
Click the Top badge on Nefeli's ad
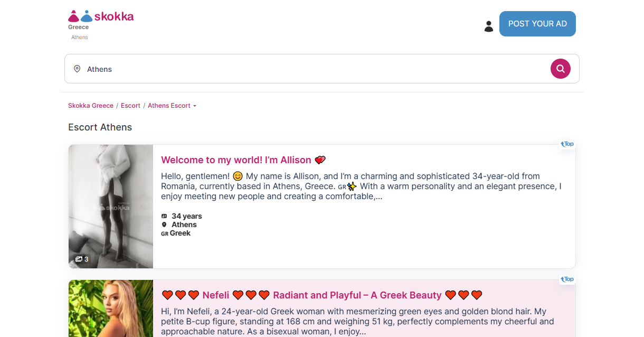point(567,279)
